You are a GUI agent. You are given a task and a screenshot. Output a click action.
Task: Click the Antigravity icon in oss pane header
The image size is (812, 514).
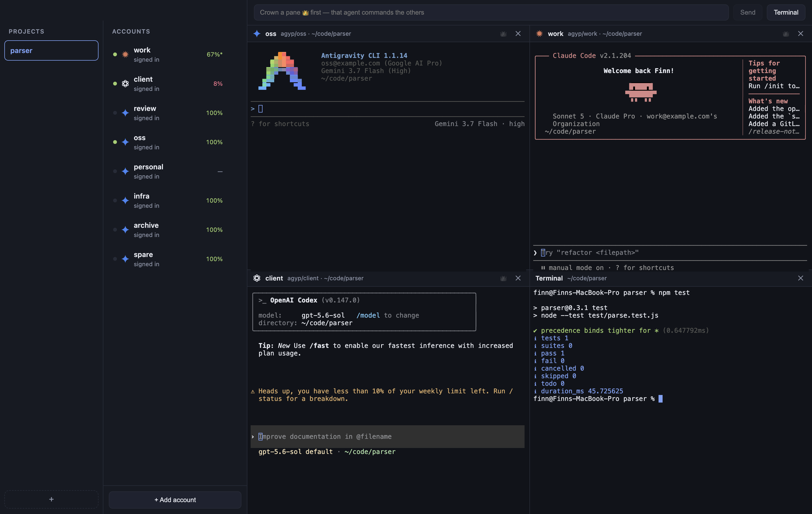pyautogui.click(x=257, y=34)
